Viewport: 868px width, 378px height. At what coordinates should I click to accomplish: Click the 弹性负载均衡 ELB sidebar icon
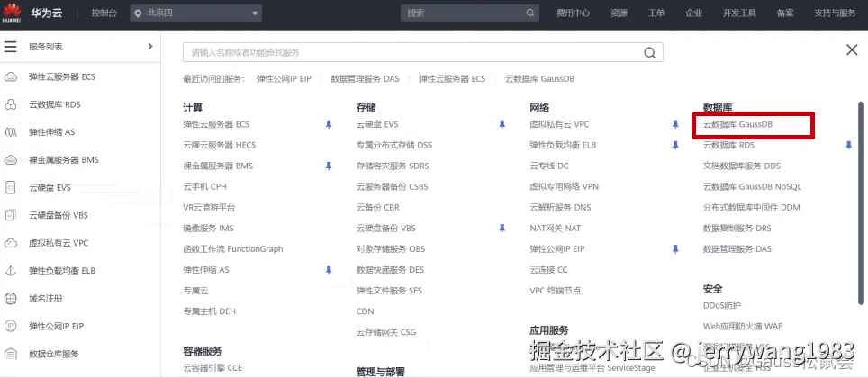point(11,271)
